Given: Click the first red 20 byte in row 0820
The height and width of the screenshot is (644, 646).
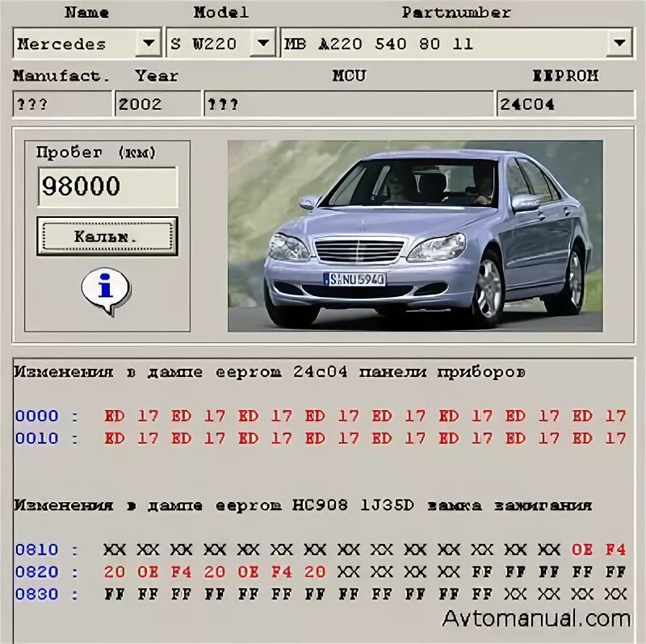Looking at the screenshot, I should (x=114, y=571).
